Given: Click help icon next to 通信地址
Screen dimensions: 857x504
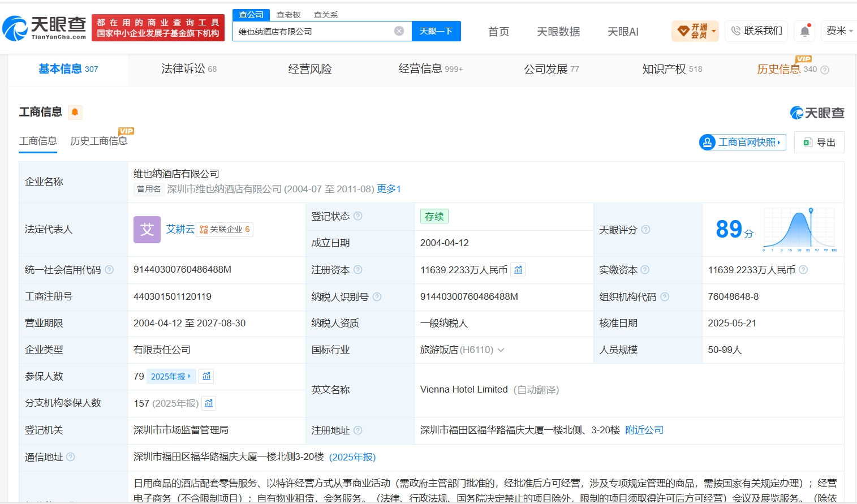Looking at the screenshot, I should [x=70, y=457].
